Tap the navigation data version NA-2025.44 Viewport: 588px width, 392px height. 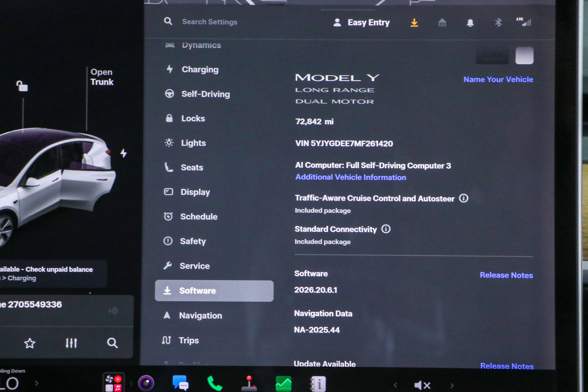click(x=317, y=330)
